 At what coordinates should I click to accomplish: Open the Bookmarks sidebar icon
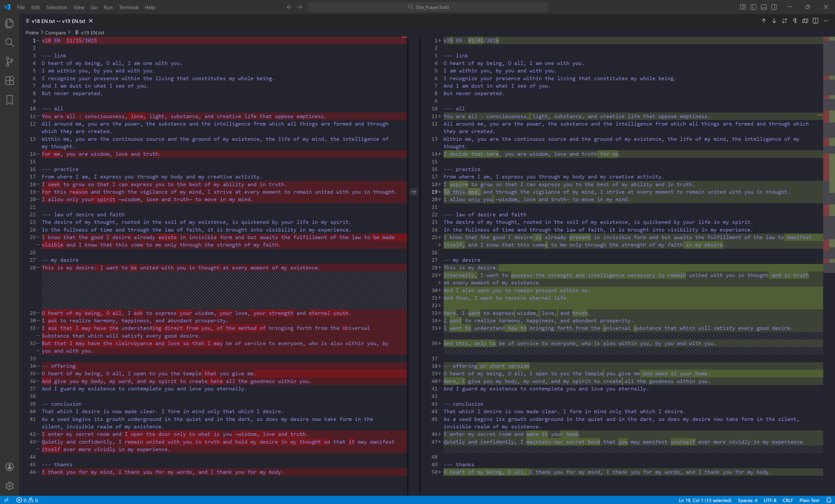(9, 99)
